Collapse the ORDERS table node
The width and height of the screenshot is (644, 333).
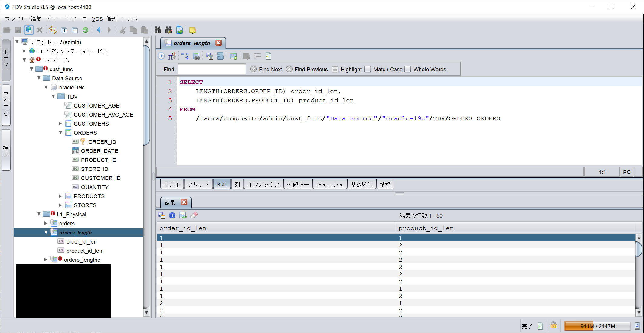click(60, 132)
